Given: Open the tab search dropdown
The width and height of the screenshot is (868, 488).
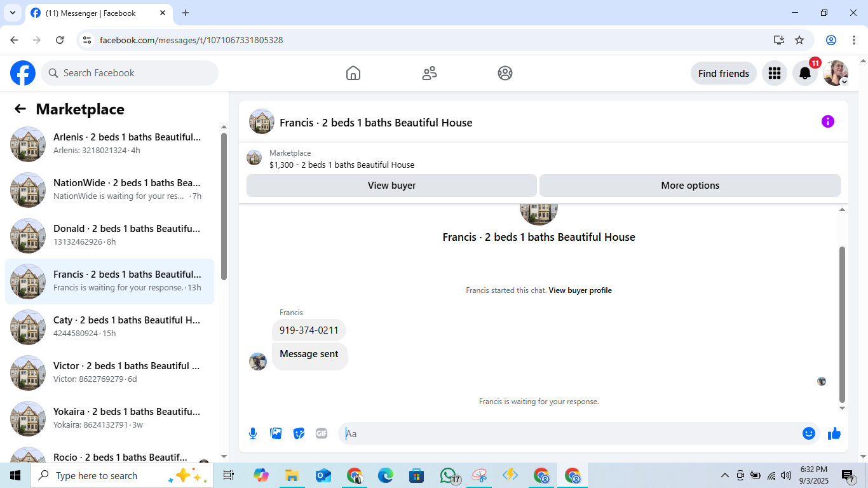Looking at the screenshot, I should [12, 13].
